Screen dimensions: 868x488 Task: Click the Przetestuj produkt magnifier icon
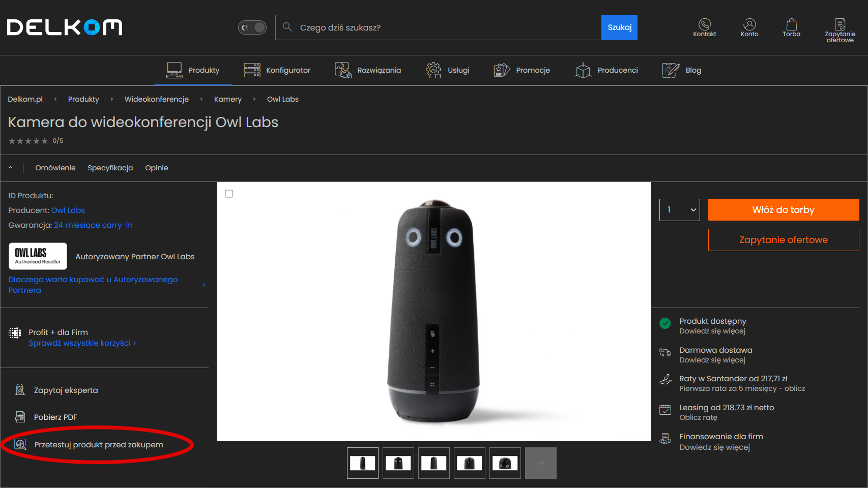tap(20, 444)
